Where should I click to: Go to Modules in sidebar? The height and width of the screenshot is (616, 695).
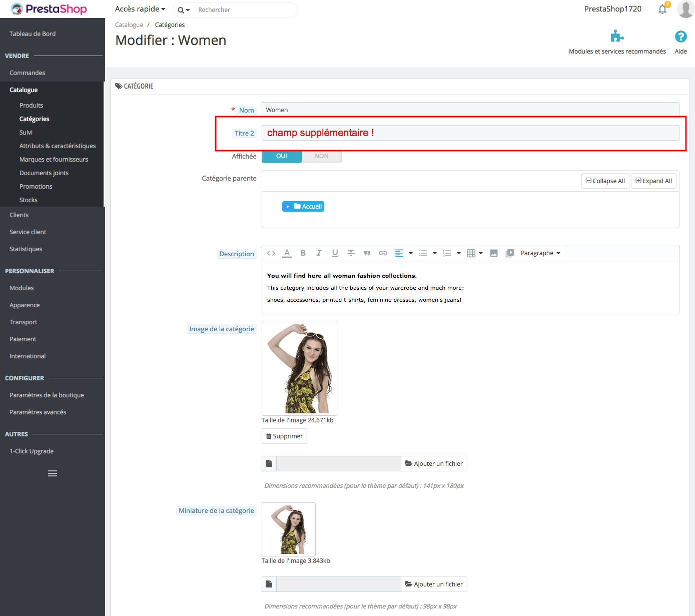tap(22, 288)
